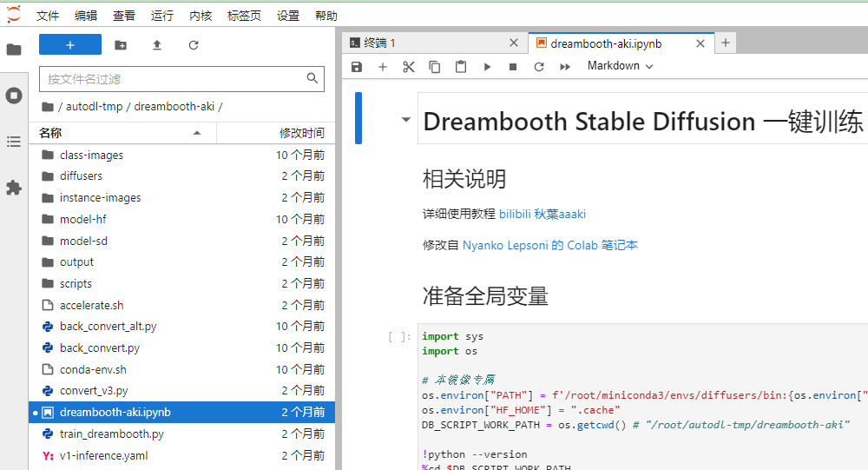Select the diffusers folder
Viewport: 868px width, 470px height.
(x=181, y=175)
